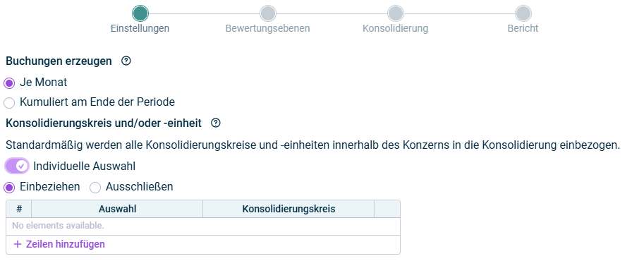The image size is (644, 261).
Task: Select the Einbeziehen radio button
Action: point(9,188)
